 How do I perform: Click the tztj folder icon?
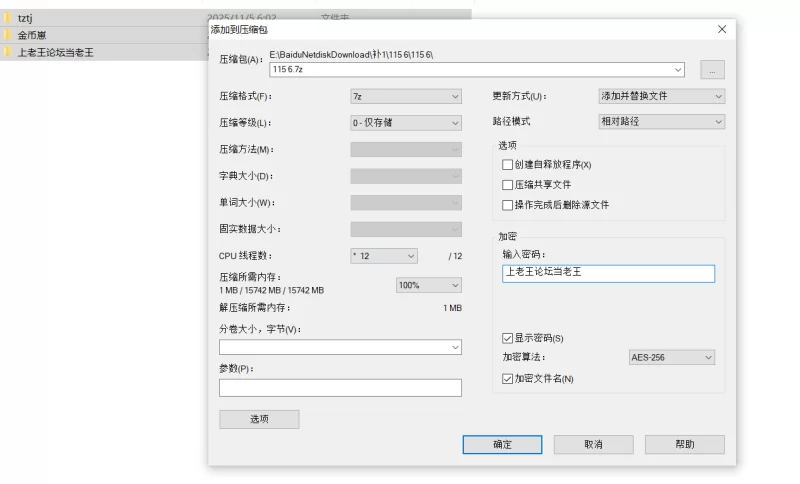(x=8, y=18)
